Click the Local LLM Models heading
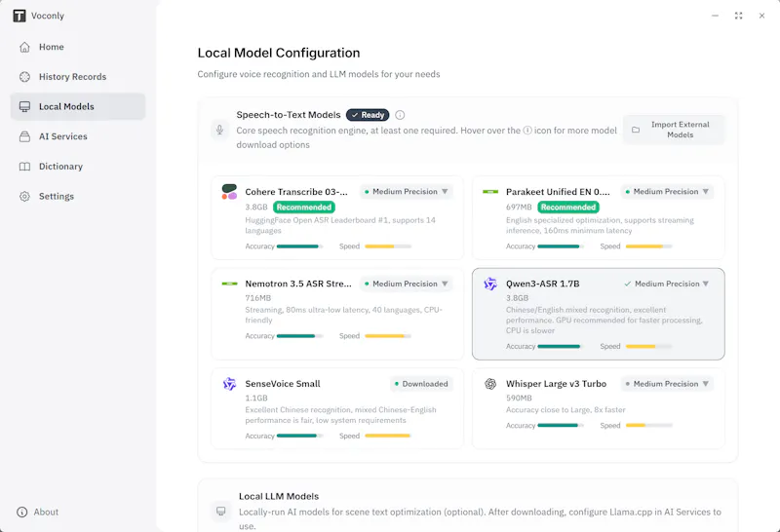 point(279,496)
